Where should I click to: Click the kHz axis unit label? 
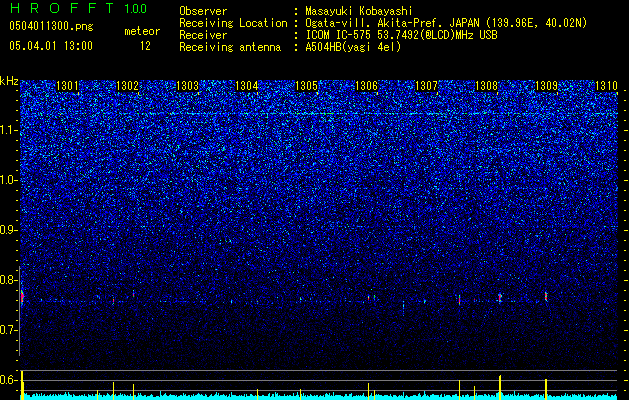[x=9, y=81]
